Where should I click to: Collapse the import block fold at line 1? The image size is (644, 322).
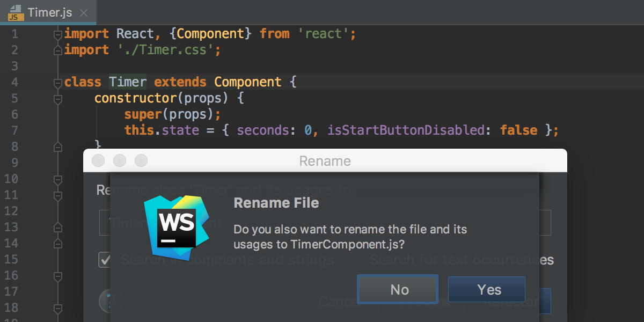pyautogui.click(x=57, y=35)
